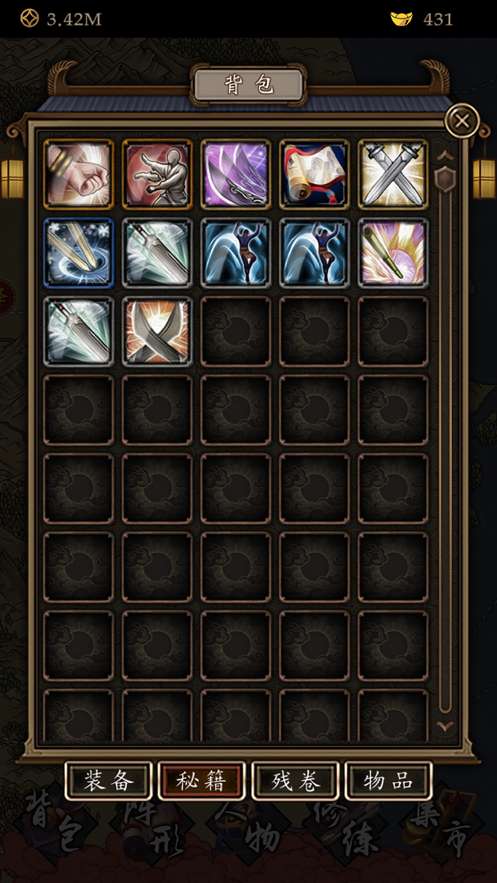The image size is (497, 883).
Task: Select the great sword manual in third row
Action: click(x=78, y=332)
